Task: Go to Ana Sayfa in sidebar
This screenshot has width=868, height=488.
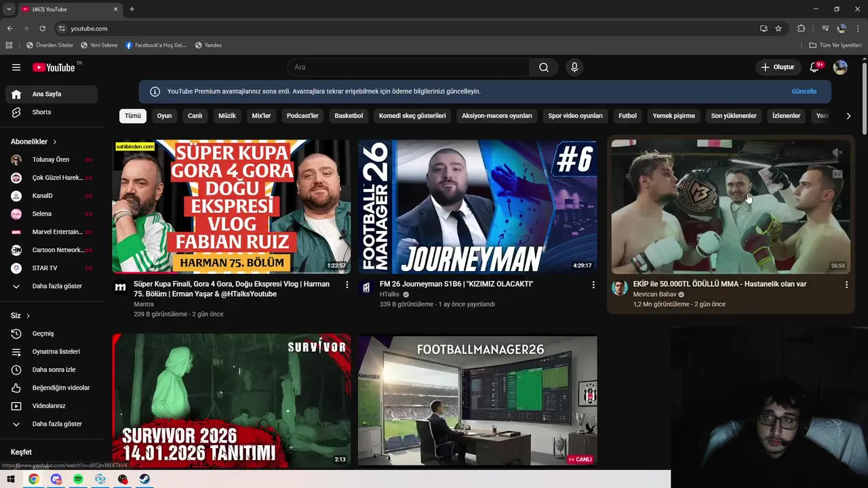Action: click(52, 94)
